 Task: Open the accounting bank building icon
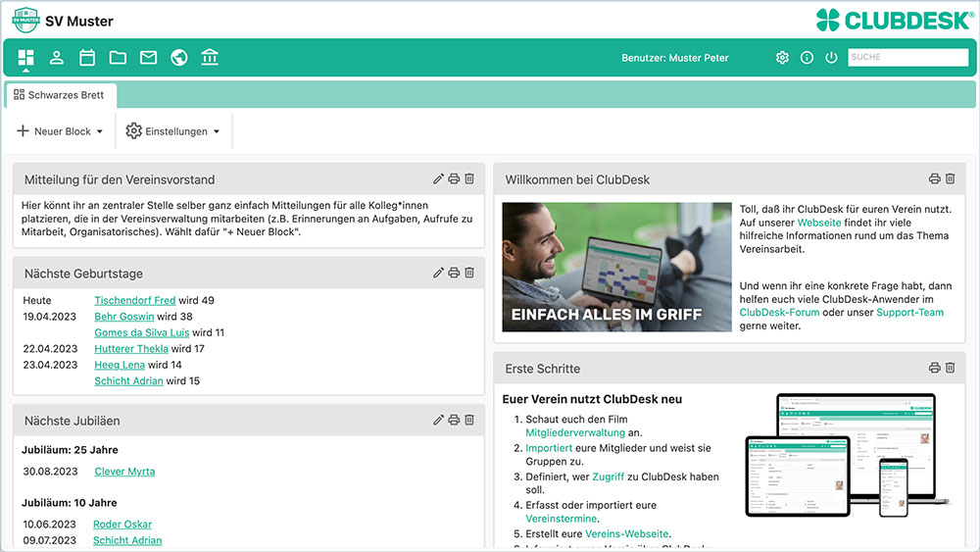(x=210, y=58)
